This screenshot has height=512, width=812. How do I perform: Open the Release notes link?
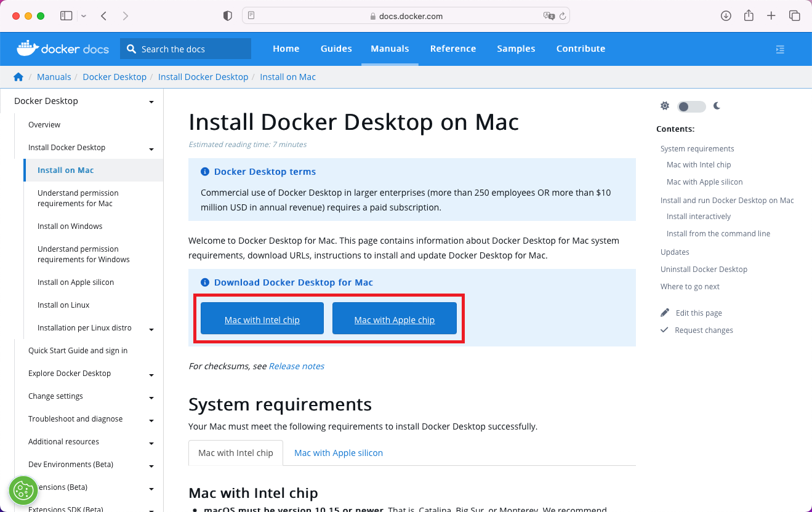(x=296, y=366)
